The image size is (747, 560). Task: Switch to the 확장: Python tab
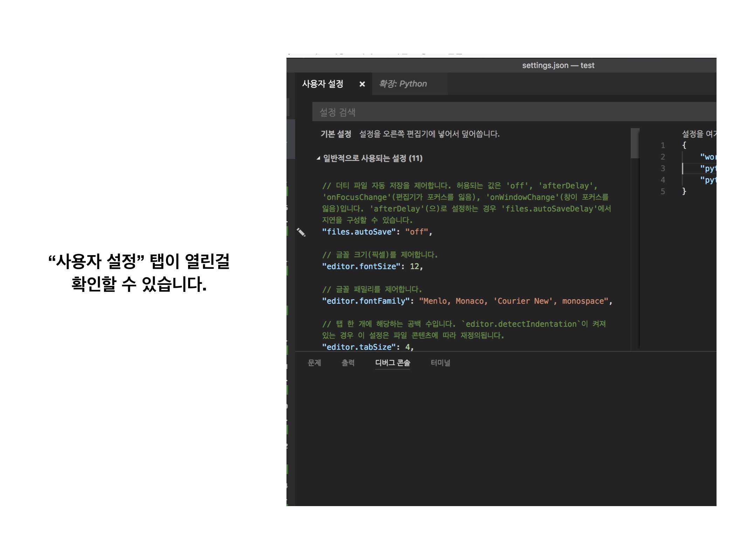[403, 84]
